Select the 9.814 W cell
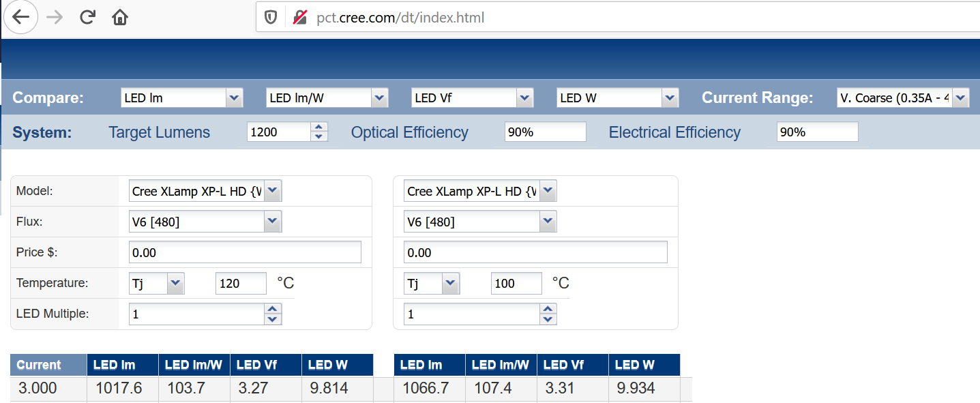Image resolution: width=980 pixels, height=403 pixels. coord(338,389)
